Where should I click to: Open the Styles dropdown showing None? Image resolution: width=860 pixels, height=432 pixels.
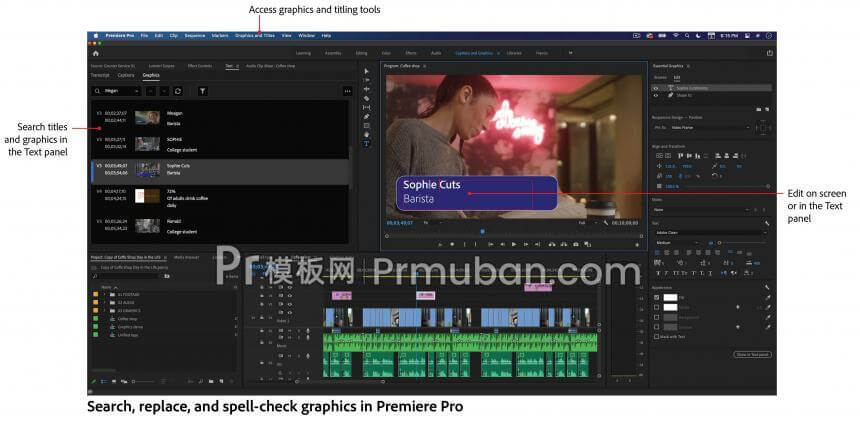701,210
